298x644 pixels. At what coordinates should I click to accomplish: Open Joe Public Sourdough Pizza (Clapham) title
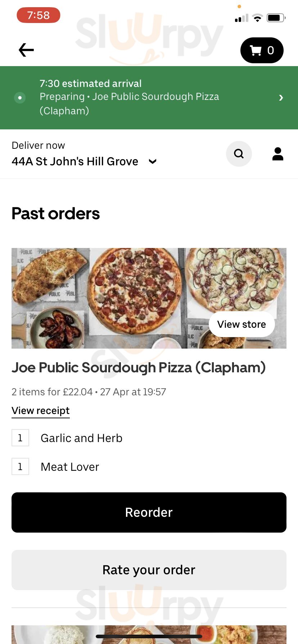click(x=139, y=368)
